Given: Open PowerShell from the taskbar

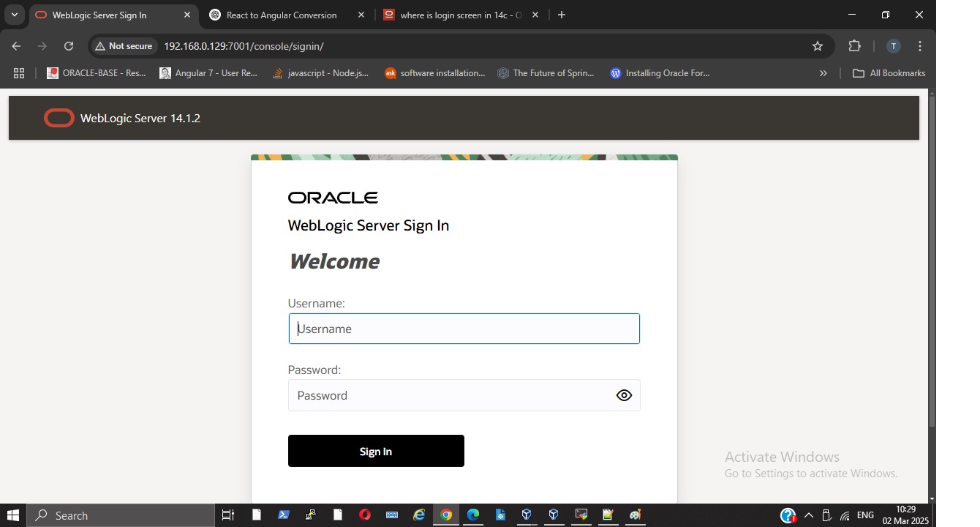Looking at the screenshot, I should tap(284, 515).
